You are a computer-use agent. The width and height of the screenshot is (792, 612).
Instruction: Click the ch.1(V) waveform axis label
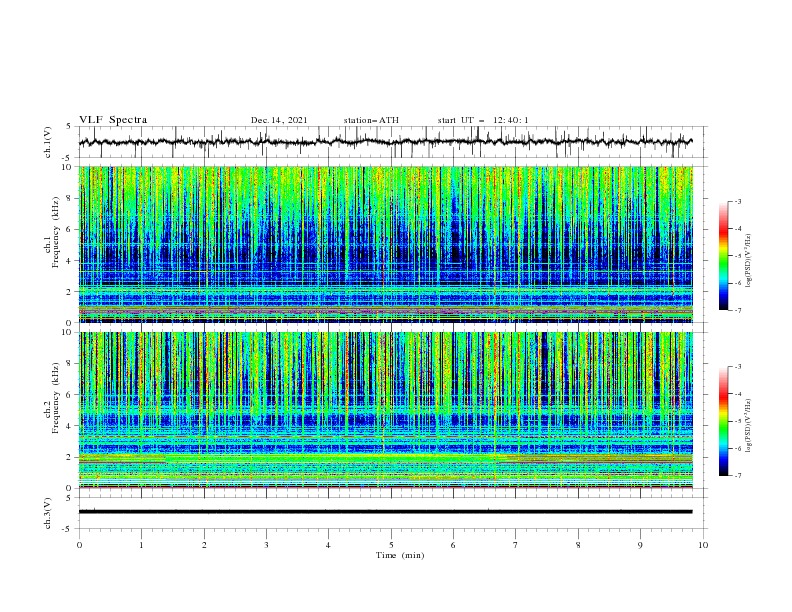48,142
